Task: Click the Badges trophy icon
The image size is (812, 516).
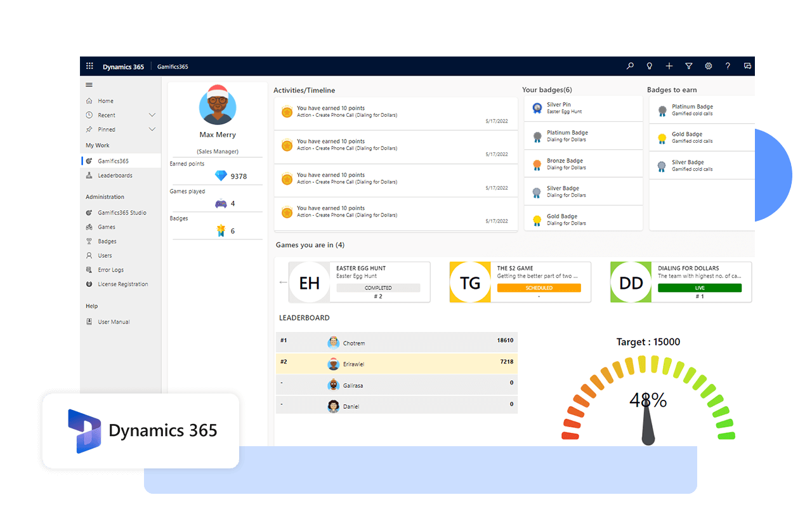Action: pyautogui.click(x=90, y=241)
